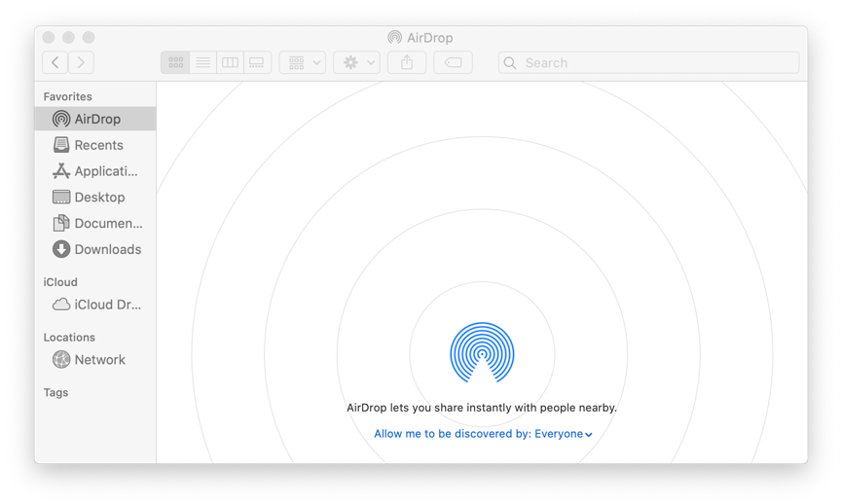Switch to gallery view mode
The image size is (841, 504).
click(257, 62)
